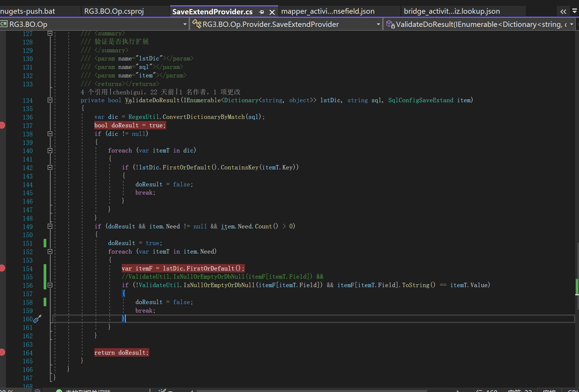Toggle the breakpoint on line 137
The width and height of the screenshot is (579, 392).
coord(2,125)
